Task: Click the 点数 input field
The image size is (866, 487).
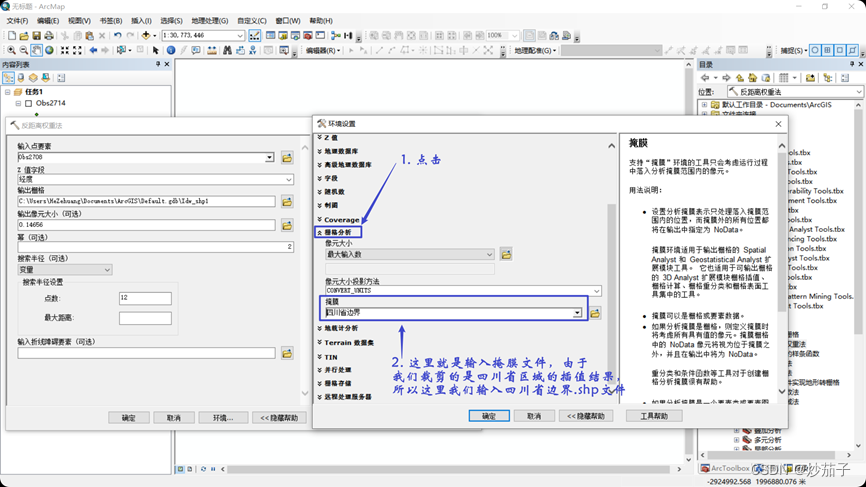Action: click(145, 298)
